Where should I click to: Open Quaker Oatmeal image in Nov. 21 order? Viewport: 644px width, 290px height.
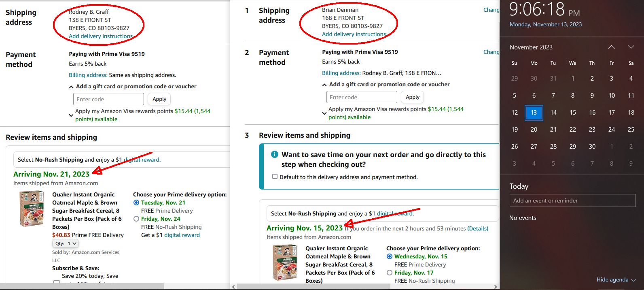[32, 209]
